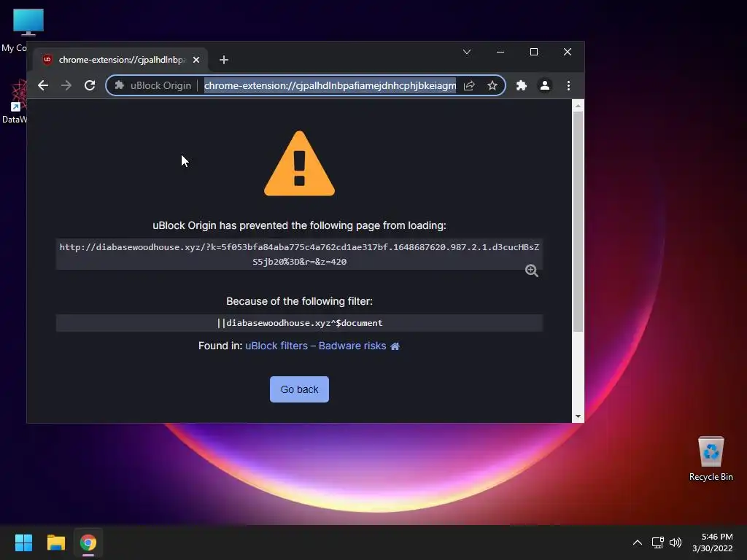Screen dimensions: 747x560
Task: Click the ||diabasewoodhouse.xyz^$document filter text
Action: [x=300, y=323]
